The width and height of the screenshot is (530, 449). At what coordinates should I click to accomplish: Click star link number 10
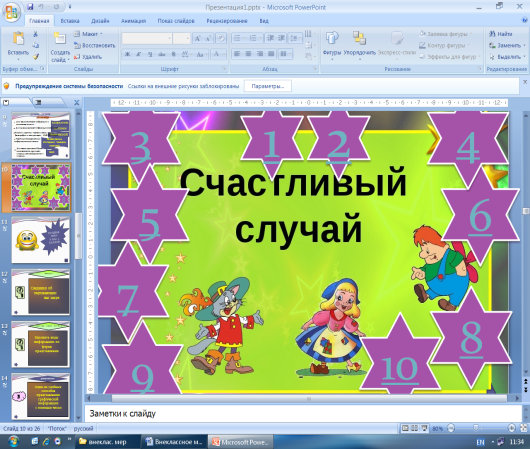point(400,369)
